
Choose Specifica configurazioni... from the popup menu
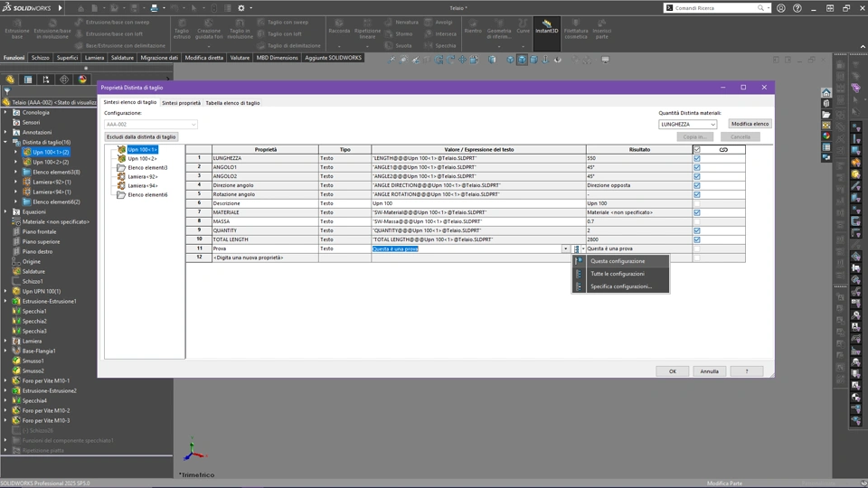(620, 286)
